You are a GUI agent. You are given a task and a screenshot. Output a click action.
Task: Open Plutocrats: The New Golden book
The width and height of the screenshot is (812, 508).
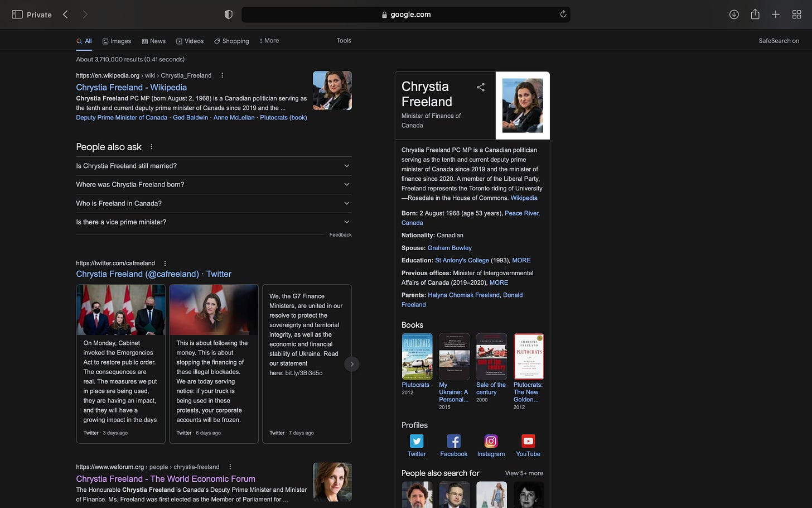pyautogui.click(x=529, y=357)
